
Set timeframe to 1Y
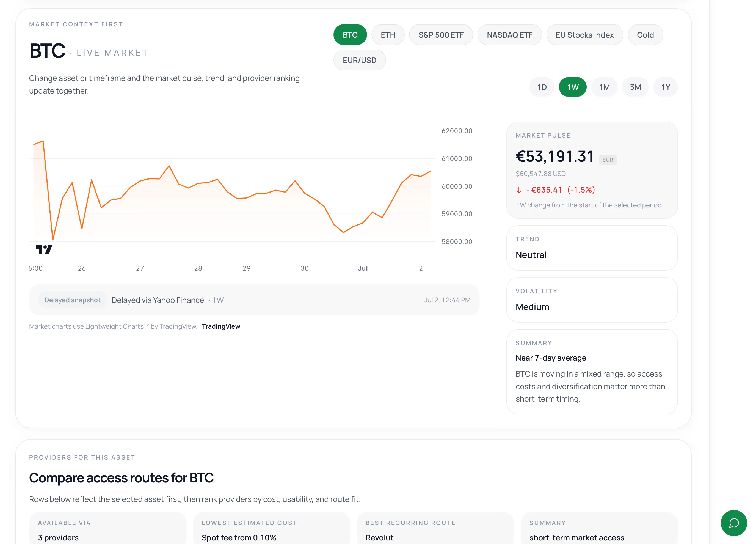pos(666,87)
